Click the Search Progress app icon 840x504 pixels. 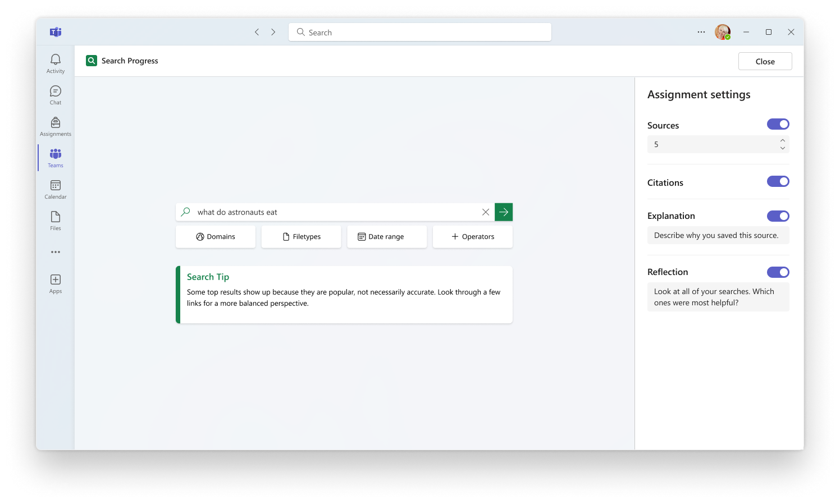(92, 60)
